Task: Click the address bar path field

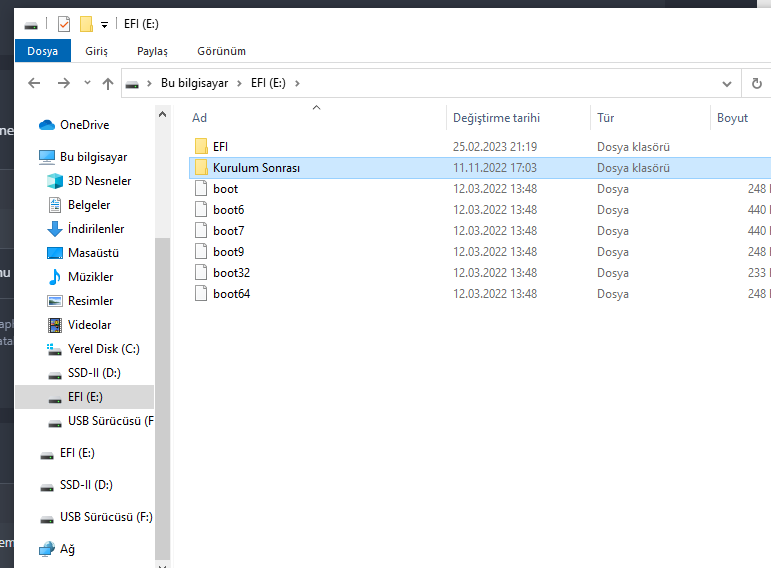Action: (x=500, y=83)
